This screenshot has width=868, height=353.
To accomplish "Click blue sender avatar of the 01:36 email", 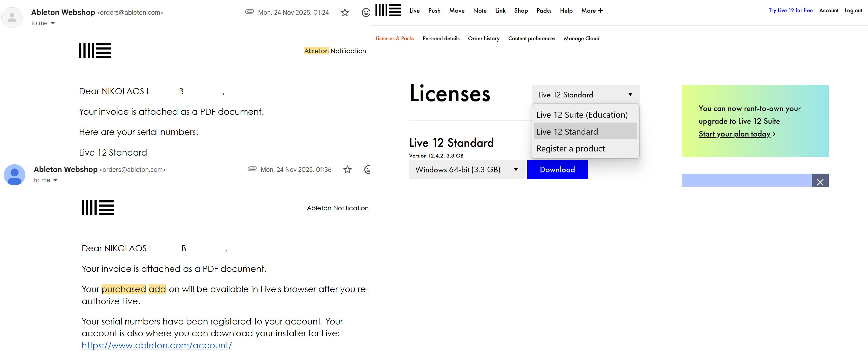I will click(14, 175).
